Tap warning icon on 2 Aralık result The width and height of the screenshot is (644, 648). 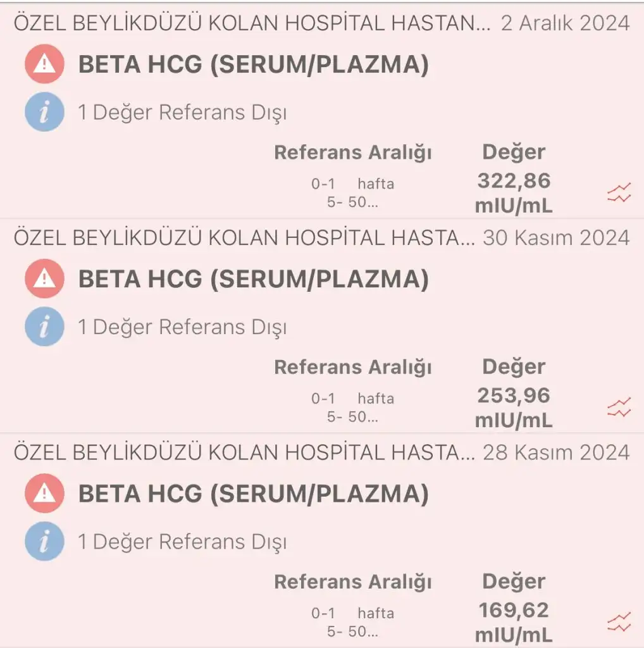(44, 64)
